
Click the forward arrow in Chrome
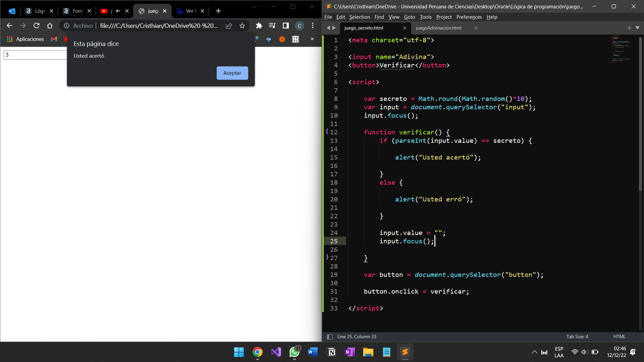pos(23,26)
